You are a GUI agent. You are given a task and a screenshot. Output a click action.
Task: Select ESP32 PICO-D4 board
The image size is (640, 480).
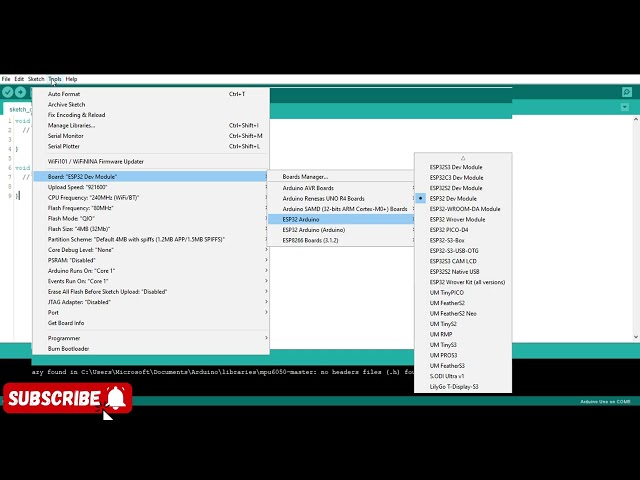click(463, 230)
